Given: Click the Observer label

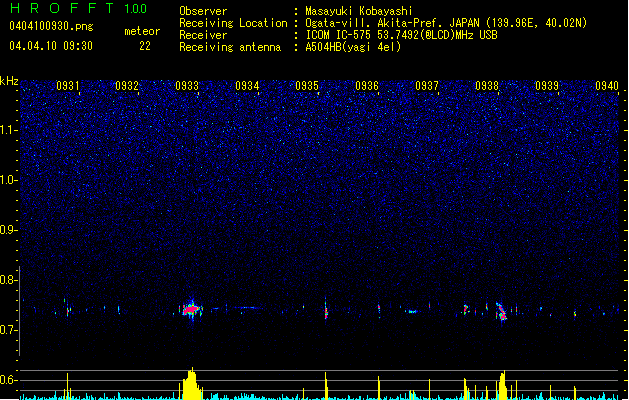Looking at the screenshot, I should coord(203,11).
